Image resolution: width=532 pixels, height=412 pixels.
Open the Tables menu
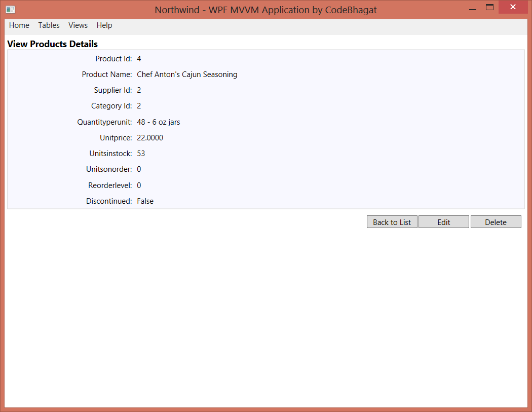(49, 25)
